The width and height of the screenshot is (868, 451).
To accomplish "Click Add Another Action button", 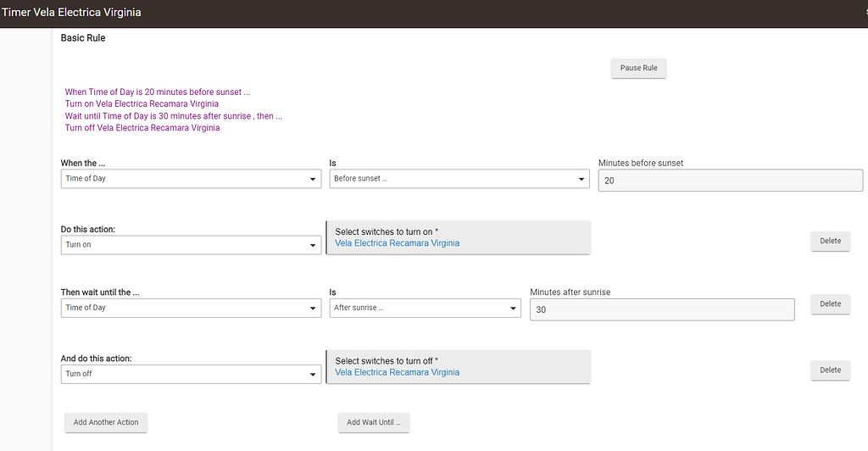I will coord(106,422).
